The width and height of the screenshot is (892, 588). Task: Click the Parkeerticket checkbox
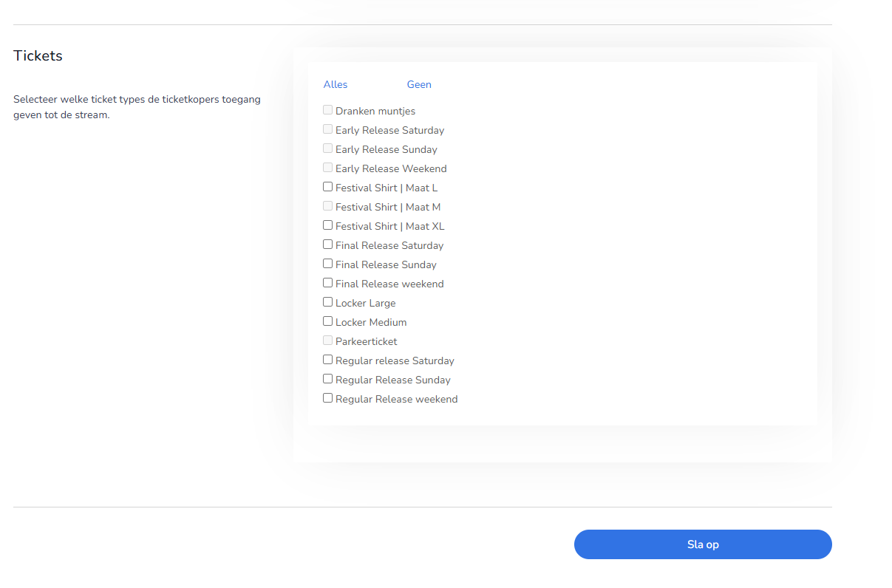coord(328,341)
